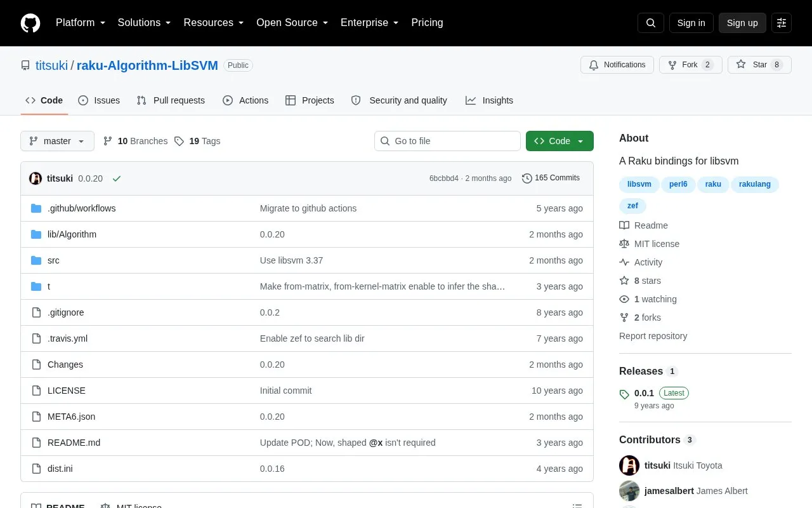Click the GitHub logo icon
The width and height of the screenshot is (812, 508).
tap(30, 23)
